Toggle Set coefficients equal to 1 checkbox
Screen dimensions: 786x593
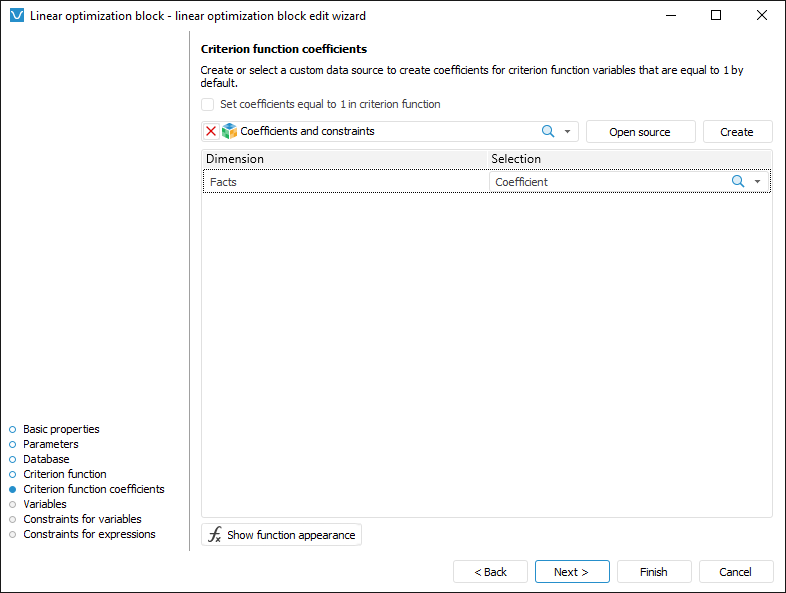[x=207, y=104]
